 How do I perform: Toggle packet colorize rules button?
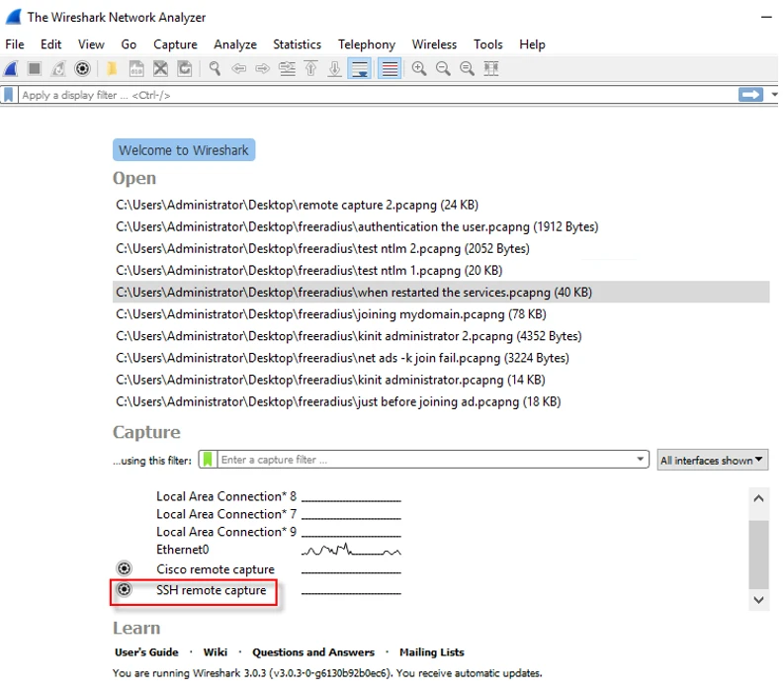(x=390, y=68)
